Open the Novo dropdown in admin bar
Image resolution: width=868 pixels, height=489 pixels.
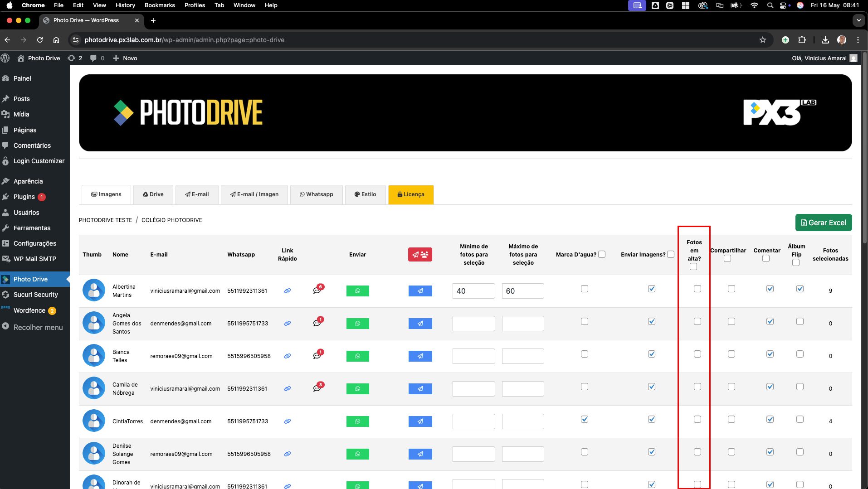tap(125, 58)
